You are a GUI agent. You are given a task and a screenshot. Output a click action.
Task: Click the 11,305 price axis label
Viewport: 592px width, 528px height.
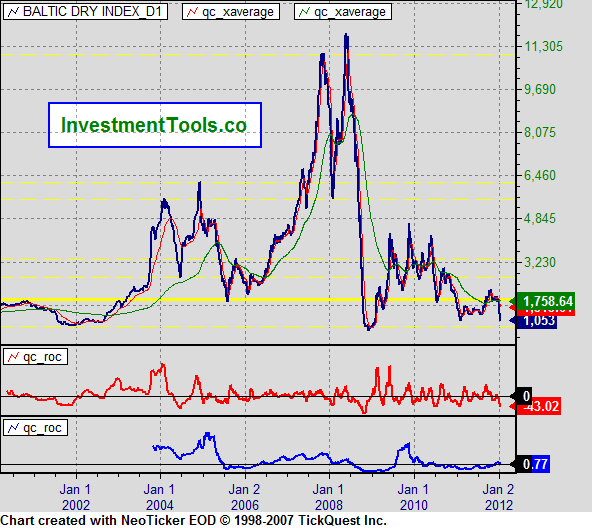point(543,46)
